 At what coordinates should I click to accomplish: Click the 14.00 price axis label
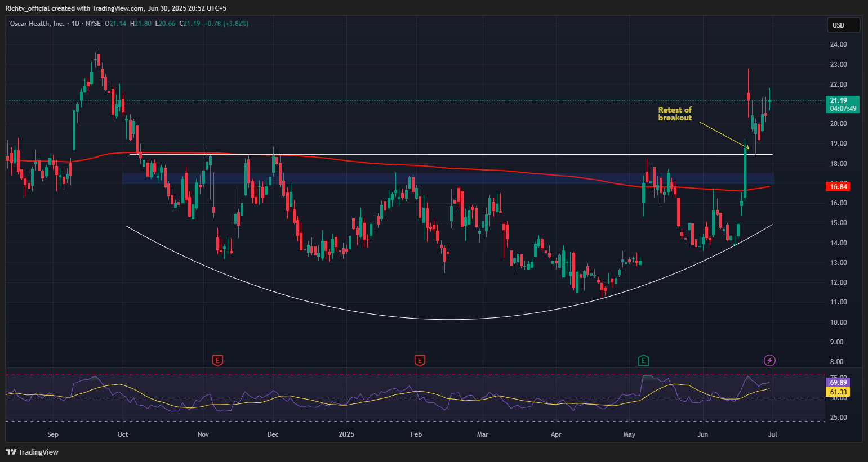pos(838,243)
